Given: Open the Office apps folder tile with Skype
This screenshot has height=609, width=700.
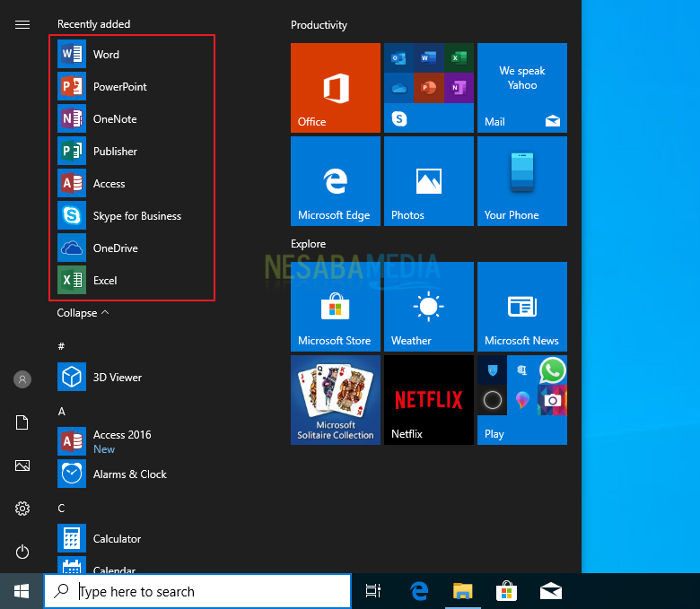Looking at the screenshot, I should click(429, 88).
